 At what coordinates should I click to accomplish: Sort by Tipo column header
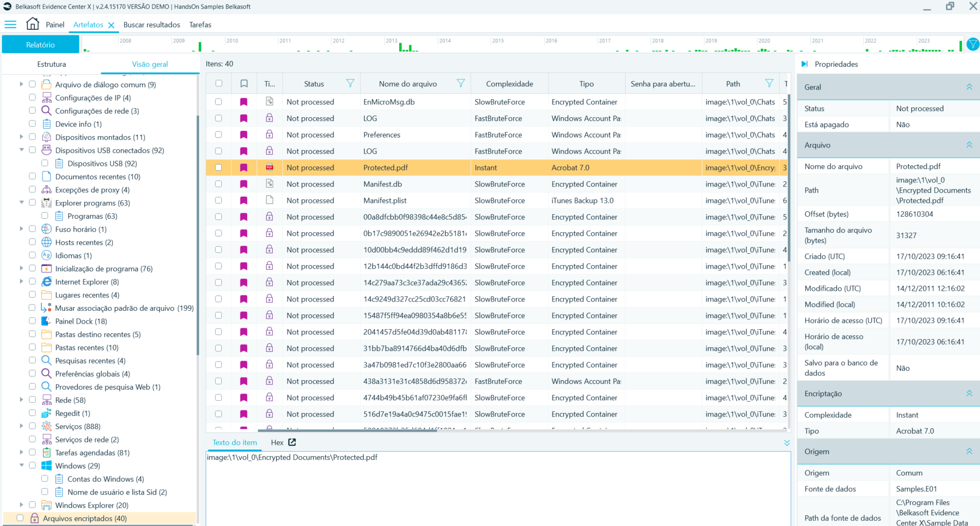(587, 84)
